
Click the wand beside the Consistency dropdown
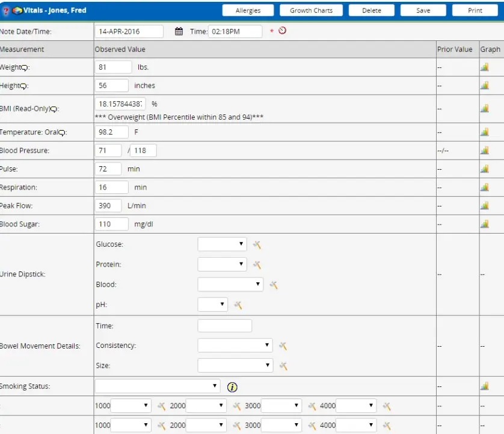(x=283, y=346)
